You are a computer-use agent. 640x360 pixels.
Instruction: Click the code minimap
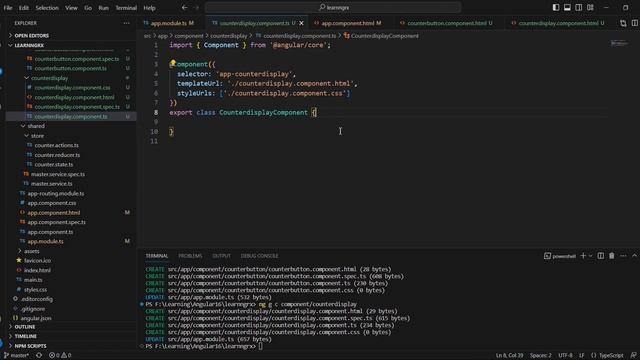coord(619,43)
